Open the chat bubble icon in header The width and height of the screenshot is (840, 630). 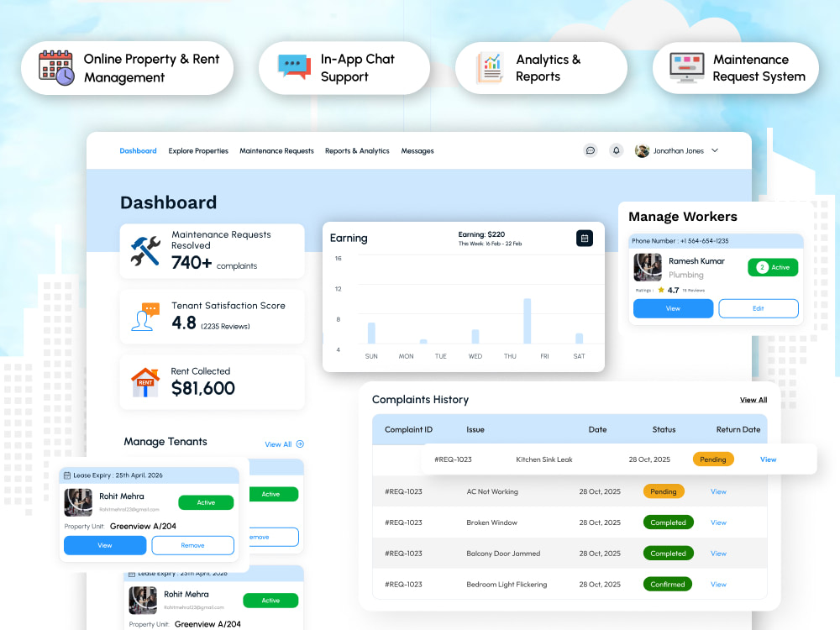(x=591, y=150)
